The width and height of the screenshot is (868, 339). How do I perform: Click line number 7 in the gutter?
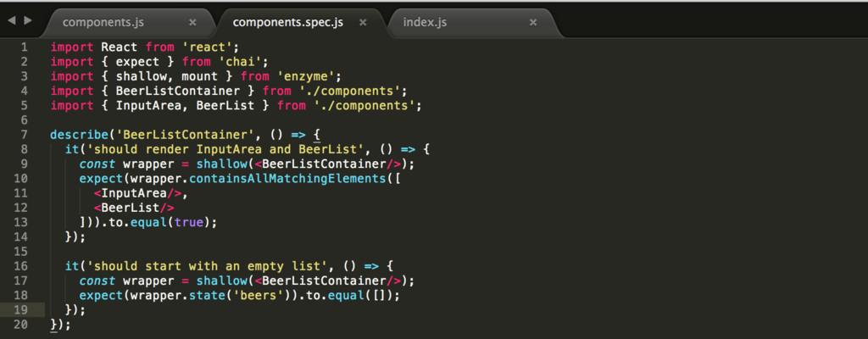tap(25, 135)
